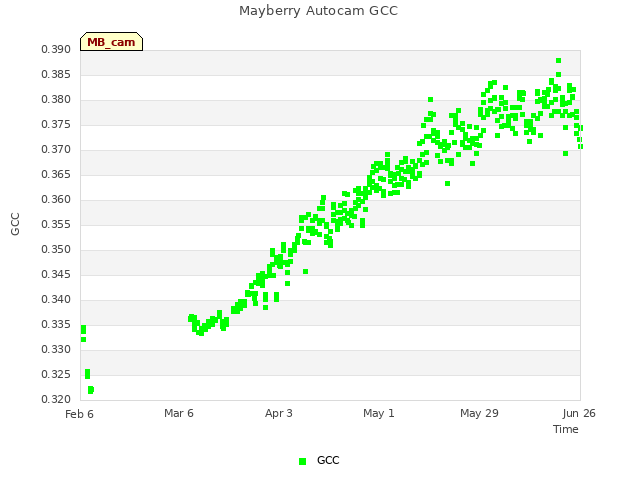Click the 0.390 y-axis value
The width and height of the screenshot is (640, 480).
56,49
